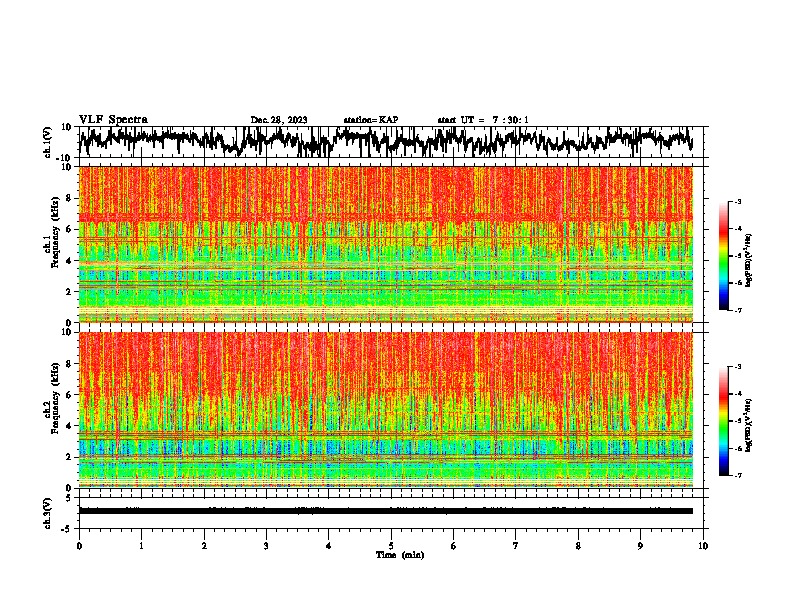Viewport: 792px width, 612px height.
Task: Click the ch.2 'Frequency (kHz)' axis label
Action: tap(55, 398)
